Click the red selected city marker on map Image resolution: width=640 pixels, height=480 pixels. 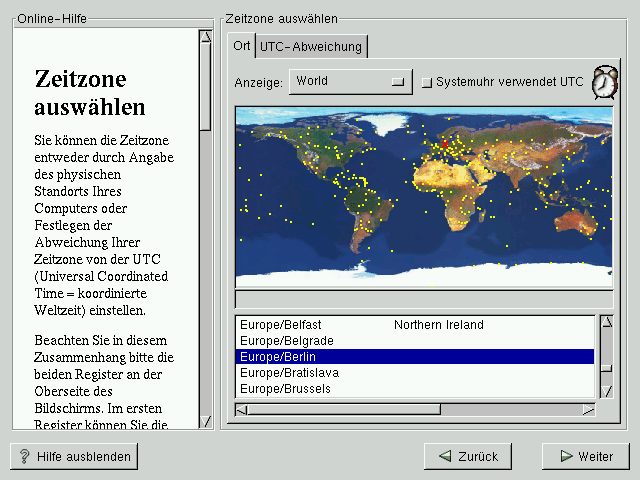pos(445,143)
